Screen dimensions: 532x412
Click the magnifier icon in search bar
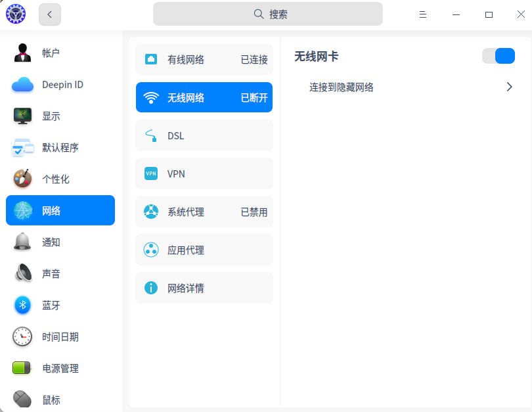259,14
